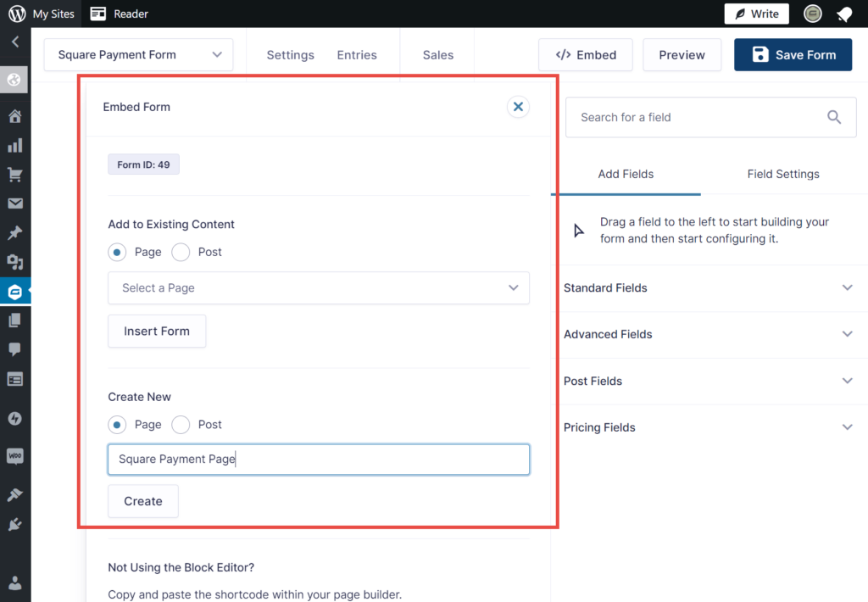This screenshot has width=868, height=602.
Task: Open the WooCommerce Woo icon in sidebar
Action: click(14, 456)
